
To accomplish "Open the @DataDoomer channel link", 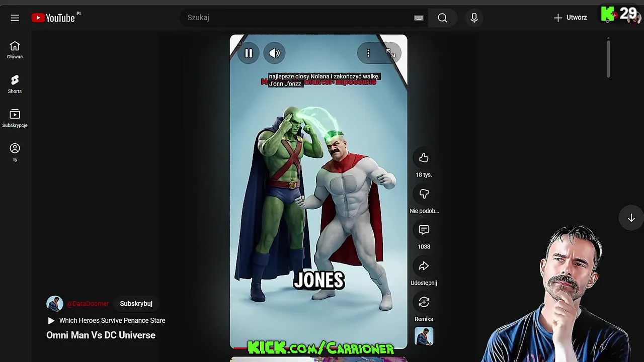I will [88, 304].
